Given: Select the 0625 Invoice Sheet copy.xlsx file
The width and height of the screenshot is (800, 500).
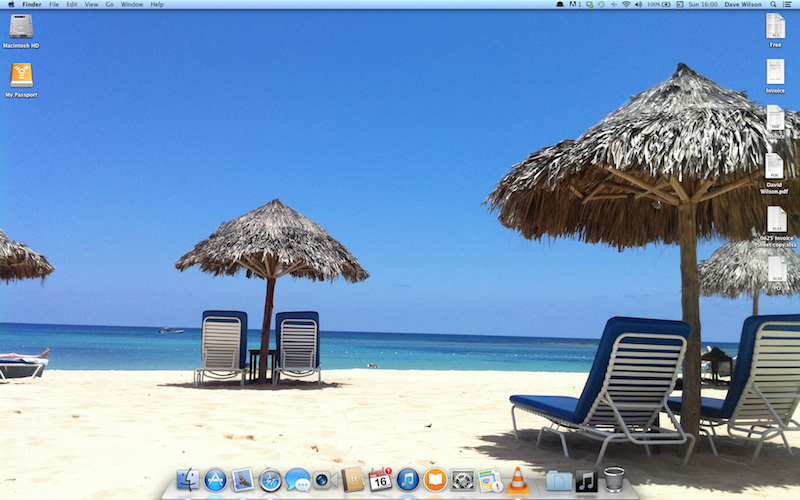Looking at the screenshot, I should pos(777,227).
